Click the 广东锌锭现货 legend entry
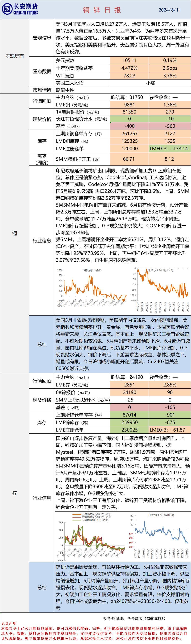 tap(91, 517)
